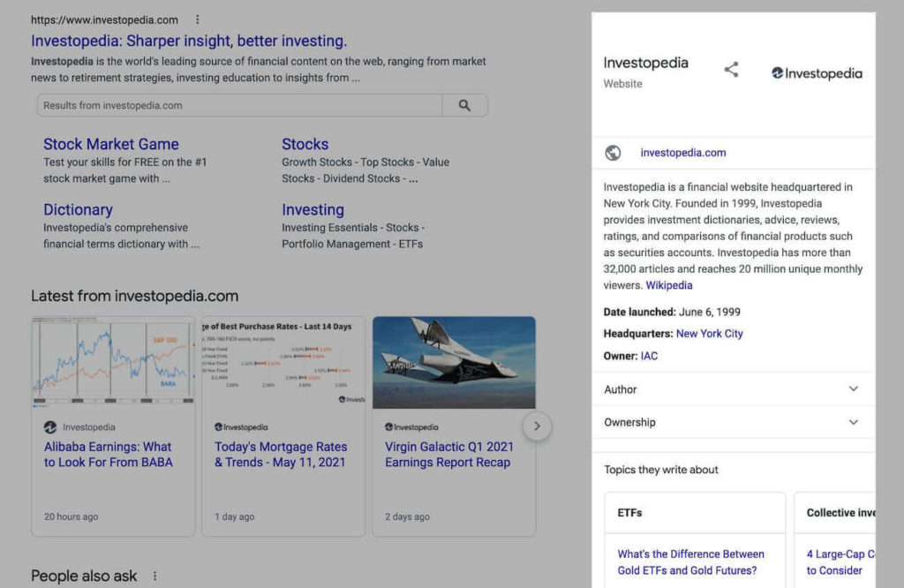
Task: Click the '2 days ago' timestamp
Action: click(x=407, y=517)
